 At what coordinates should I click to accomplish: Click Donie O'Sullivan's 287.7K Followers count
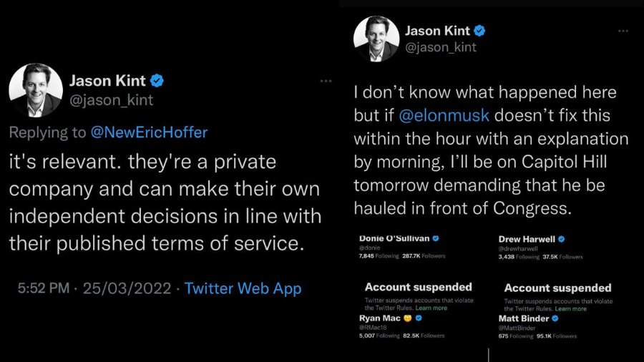[x=424, y=255]
